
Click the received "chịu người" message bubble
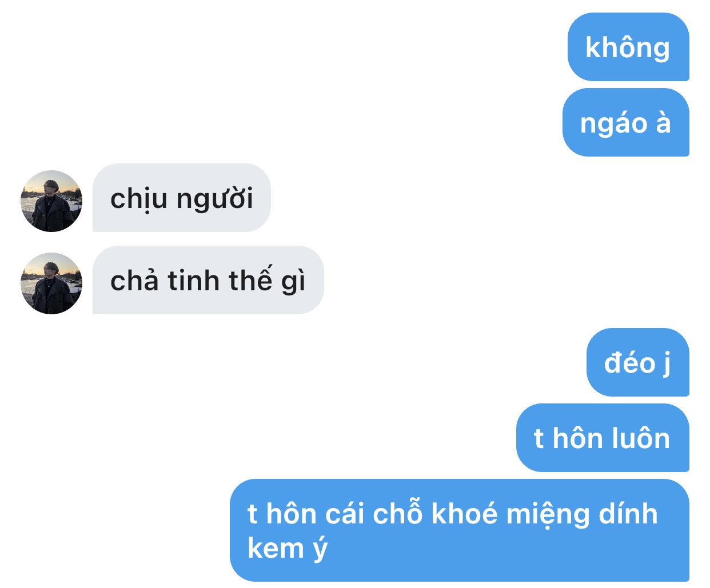click(x=182, y=198)
